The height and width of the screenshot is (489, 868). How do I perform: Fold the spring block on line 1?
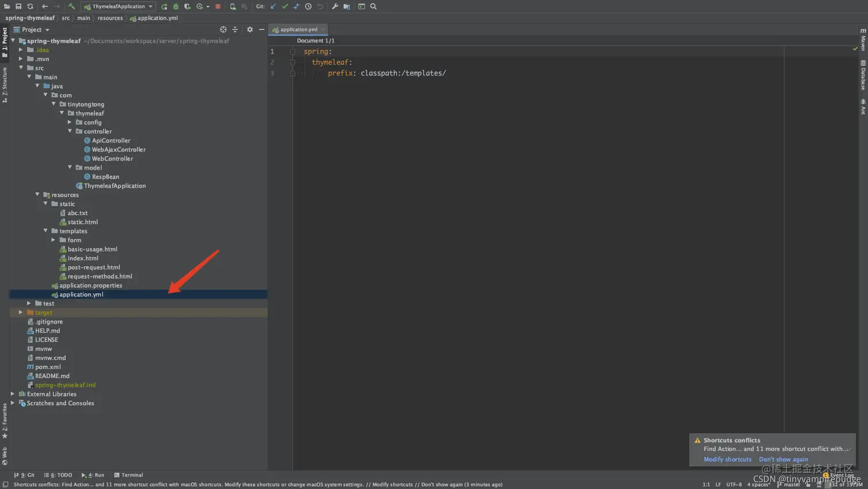[293, 52]
